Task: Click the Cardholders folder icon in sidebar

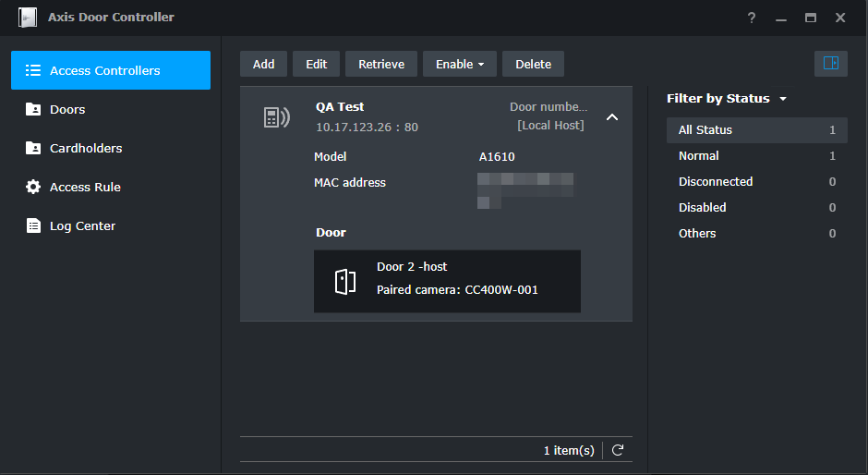Action: [33, 148]
